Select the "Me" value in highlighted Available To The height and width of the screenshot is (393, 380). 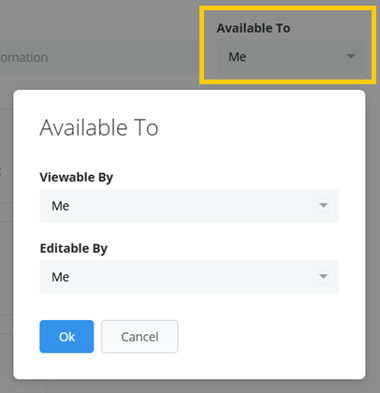(237, 57)
